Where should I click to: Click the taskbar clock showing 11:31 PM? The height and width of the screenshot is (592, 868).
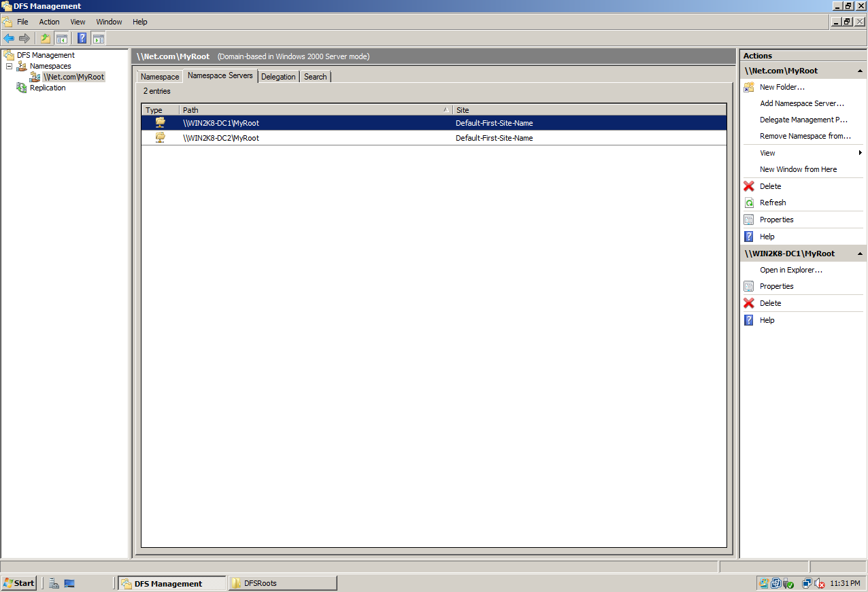pos(845,583)
